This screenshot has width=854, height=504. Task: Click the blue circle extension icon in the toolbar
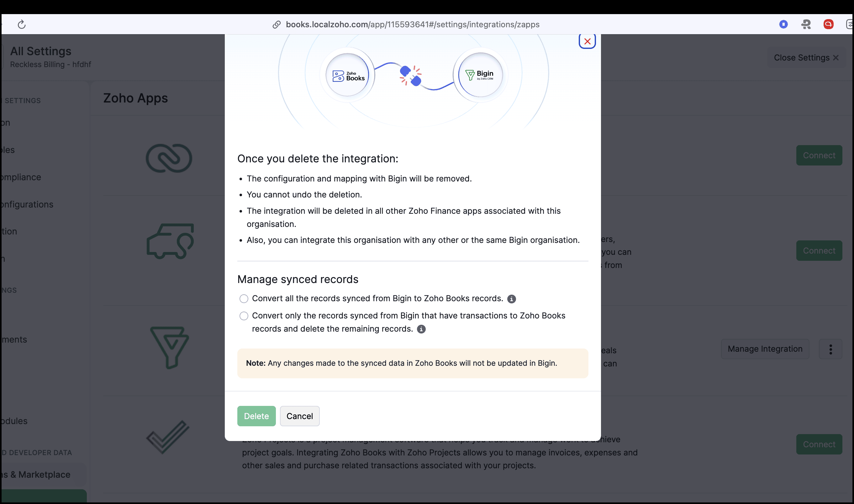[783, 24]
